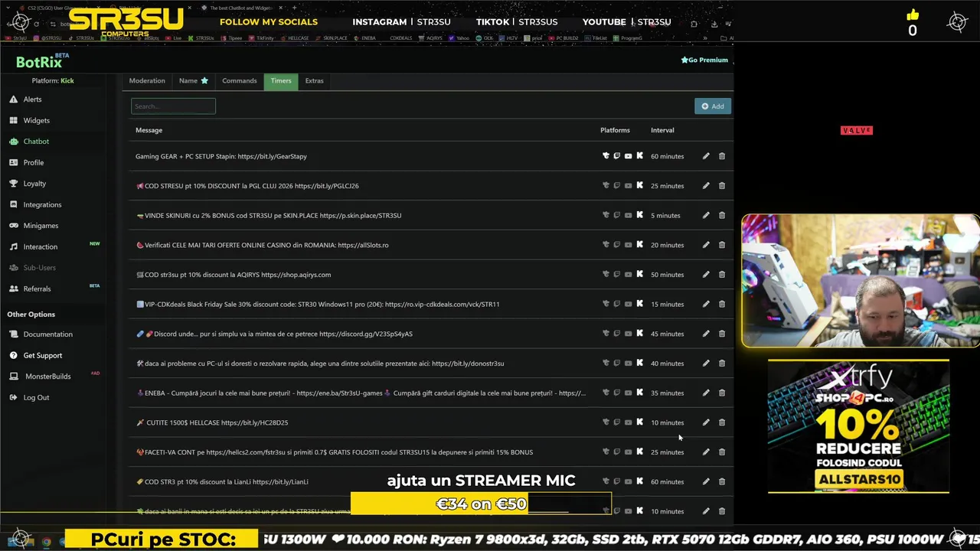Delete the bit.ly/donostr3su PC problems timer

pyautogui.click(x=722, y=364)
